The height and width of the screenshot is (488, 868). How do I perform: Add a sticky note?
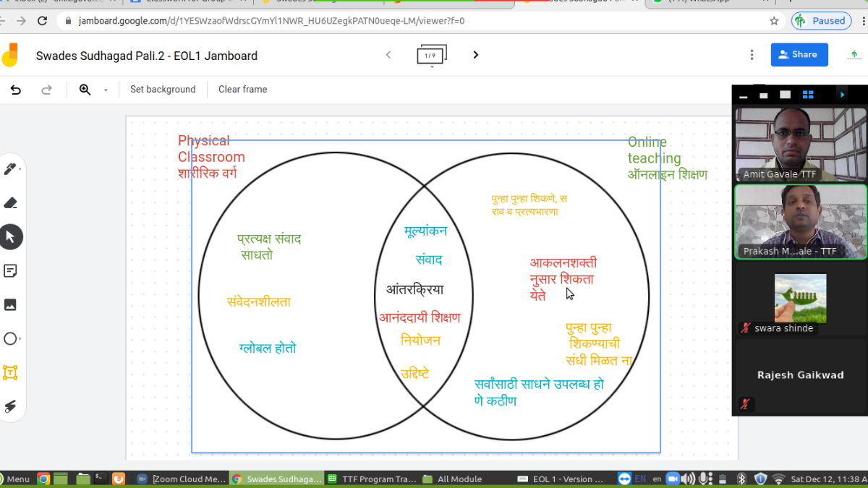click(x=10, y=271)
